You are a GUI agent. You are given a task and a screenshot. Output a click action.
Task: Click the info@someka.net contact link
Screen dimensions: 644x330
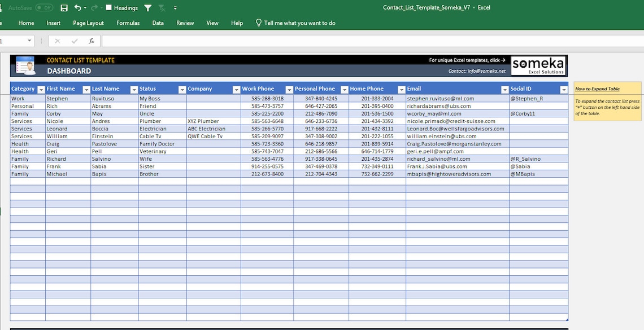[x=488, y=70]
